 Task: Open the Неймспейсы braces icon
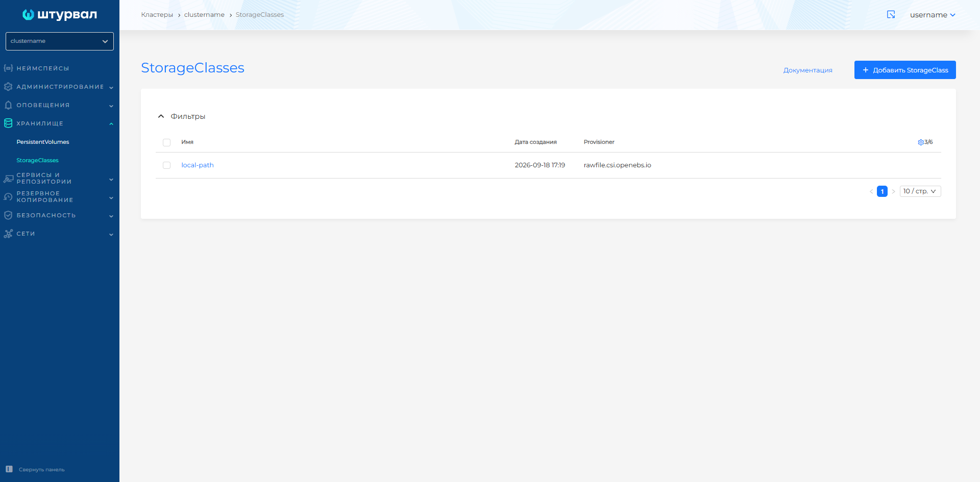(8, 68)
